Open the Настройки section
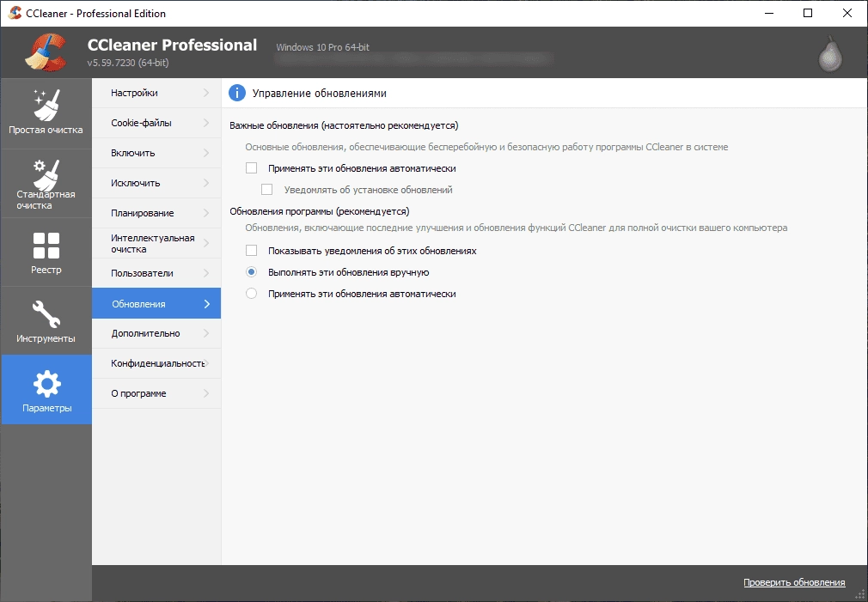The image size is (868, 602). [x=156, y=93]
